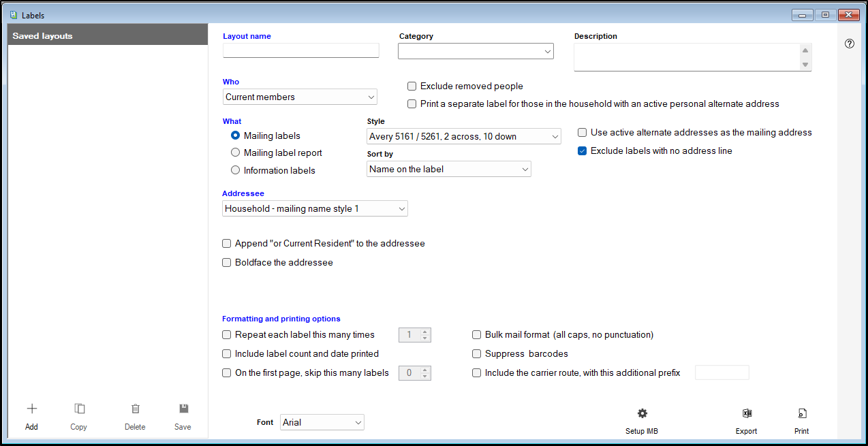This screenshot has height=446, width=868.
Task: Click the Add layout plus icon
Action: point(31,409)
